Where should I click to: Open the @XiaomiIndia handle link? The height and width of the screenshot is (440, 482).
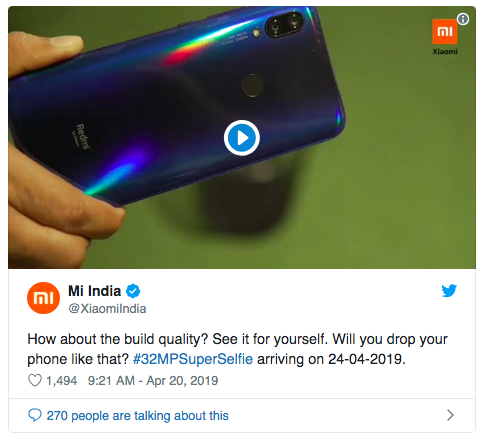click(x=107, y=309)
